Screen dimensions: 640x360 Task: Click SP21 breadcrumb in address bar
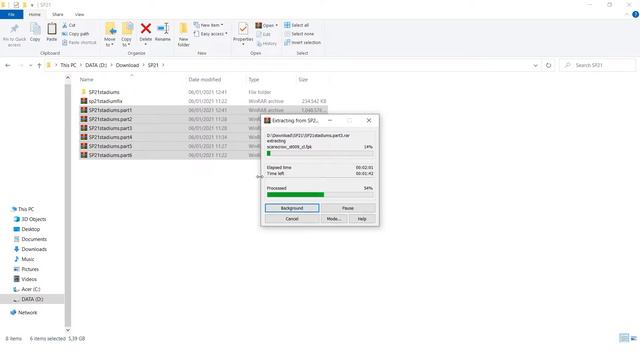pyautogui.click(x=153, y=65)
